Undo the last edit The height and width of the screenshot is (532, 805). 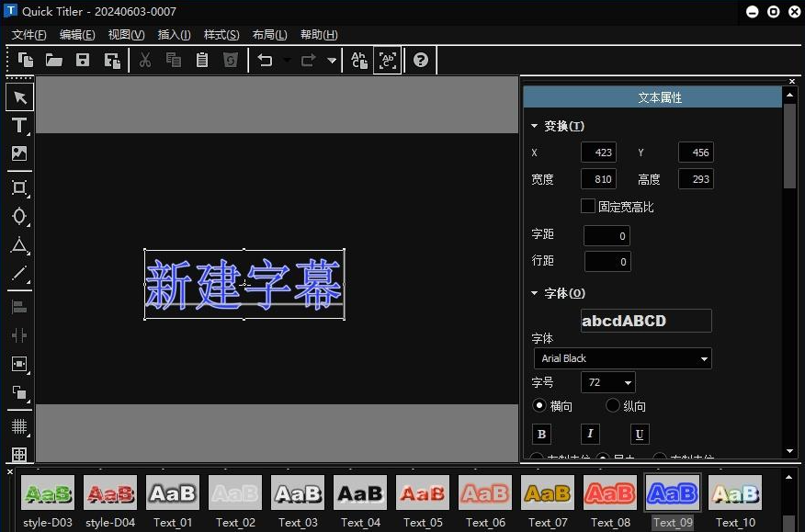(266, 60)
